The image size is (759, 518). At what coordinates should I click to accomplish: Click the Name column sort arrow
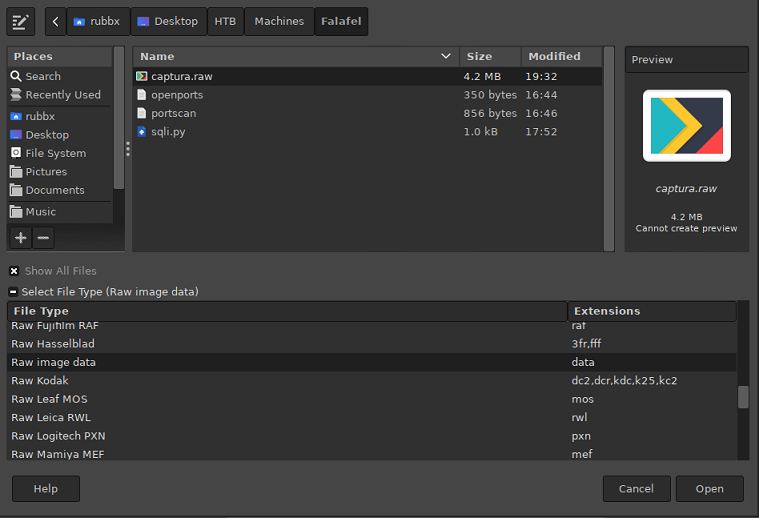coord(446,57)
